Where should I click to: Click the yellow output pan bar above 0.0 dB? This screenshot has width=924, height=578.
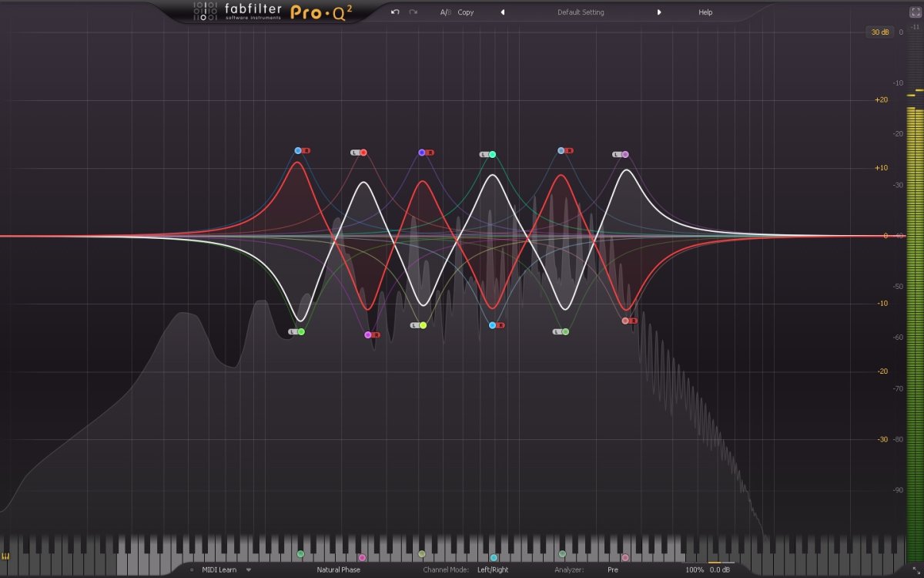coord(715,563)
